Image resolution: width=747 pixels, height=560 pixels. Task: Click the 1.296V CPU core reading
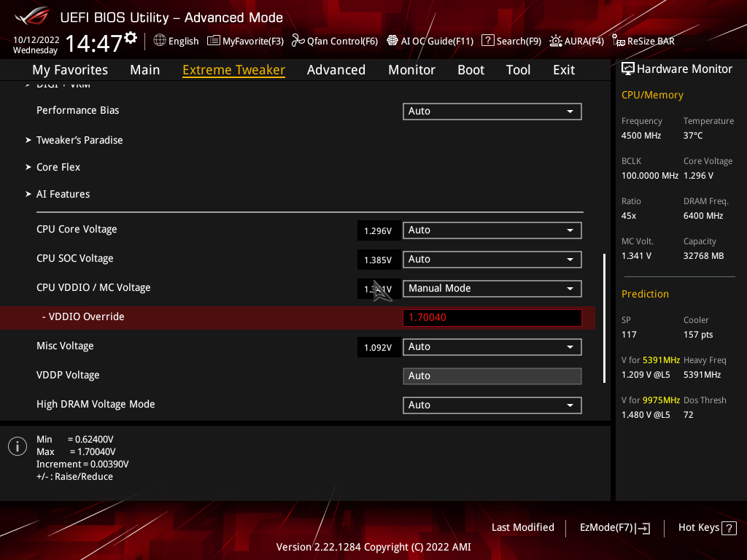(379, 231)
